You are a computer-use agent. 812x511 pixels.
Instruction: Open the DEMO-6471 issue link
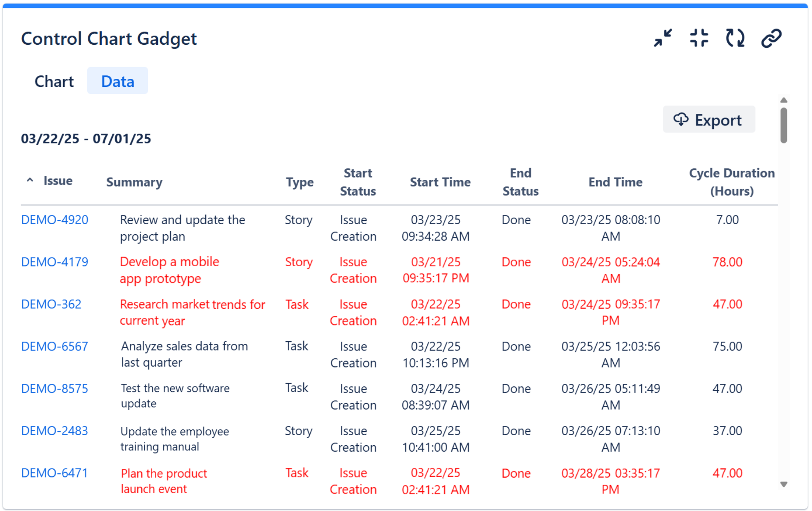click(x=54, y=473)
